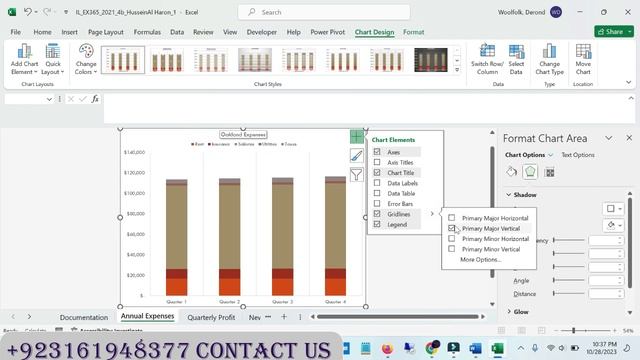Open Chart Filters funnel button
Viewport: 640px width, 360px height.
[357, 175]
